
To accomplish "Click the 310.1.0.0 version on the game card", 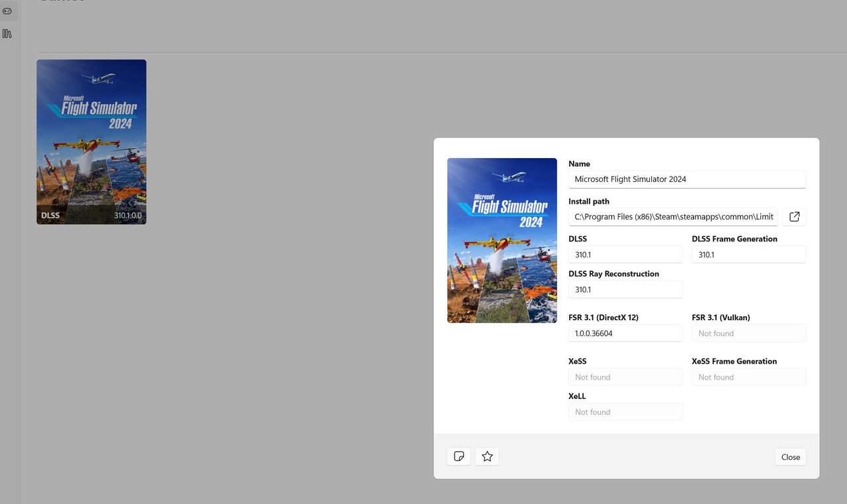I will pyautogui.click(x=128, y=216).
